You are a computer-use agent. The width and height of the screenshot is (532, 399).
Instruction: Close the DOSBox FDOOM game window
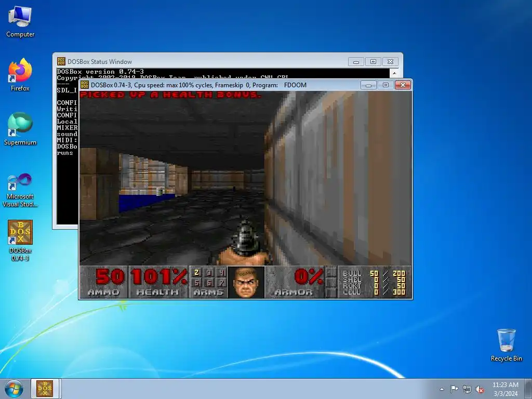tap(403, 85)
